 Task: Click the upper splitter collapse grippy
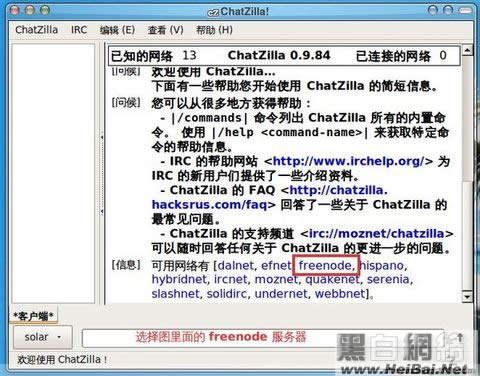tap(102, 137)
